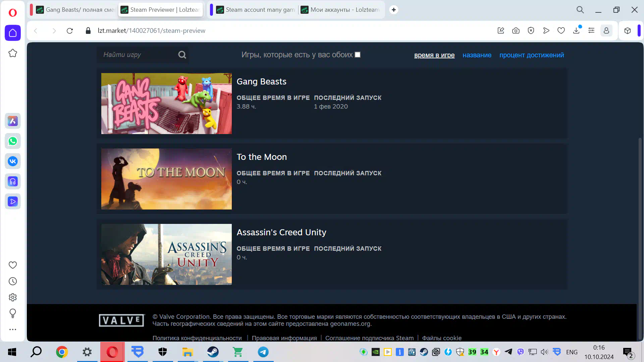Open Opera menu logo
The height and width of the screenshot is (362, 644).
coord(13,13)
